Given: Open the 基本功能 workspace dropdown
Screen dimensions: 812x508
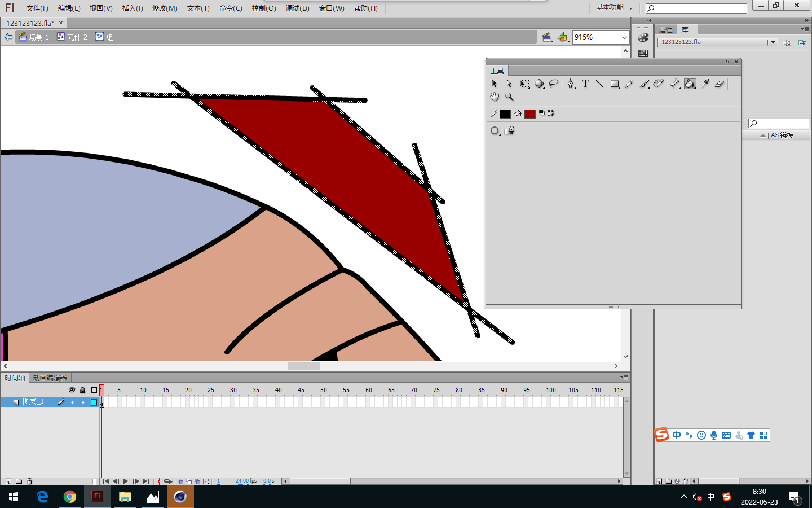Looking at the screenshot, I should pyautogui.click(x=614, y=7).
